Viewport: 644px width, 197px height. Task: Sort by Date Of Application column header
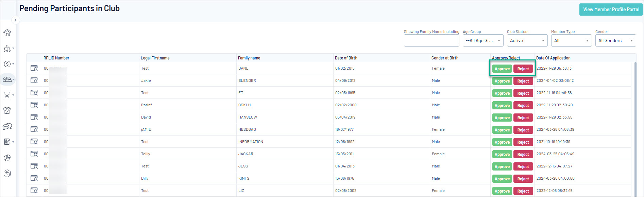[x=553, y=58]
